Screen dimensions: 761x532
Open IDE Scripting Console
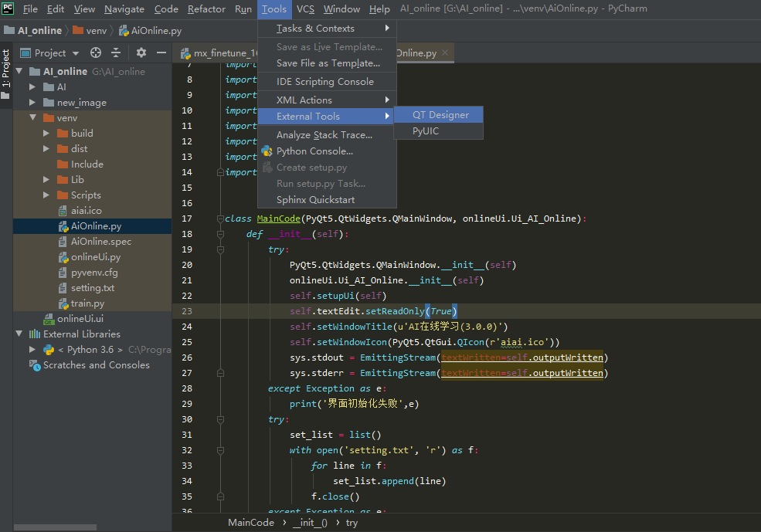(x=327, y=82)
